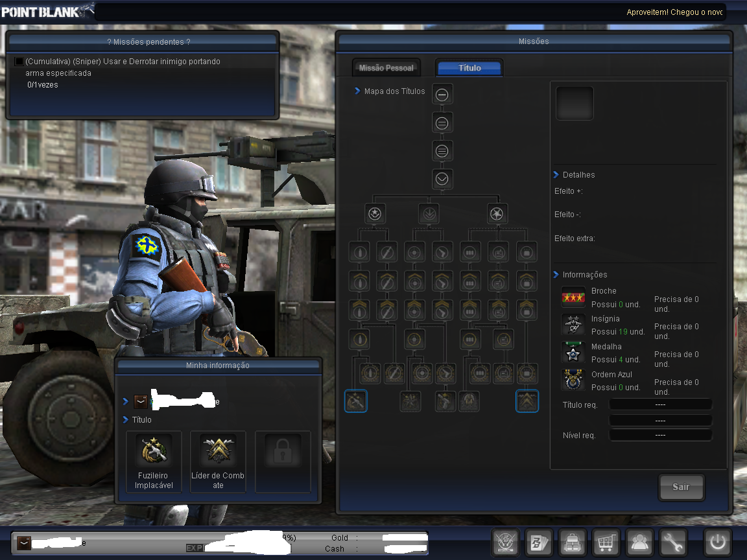Expand the Informações section arrow
This screenshot has width=747, height=560.
[x=556, y=274]
